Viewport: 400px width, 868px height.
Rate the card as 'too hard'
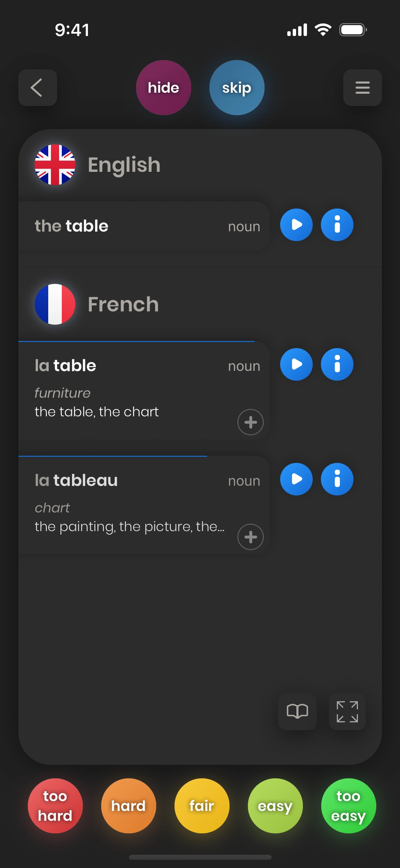pos(55,806)
